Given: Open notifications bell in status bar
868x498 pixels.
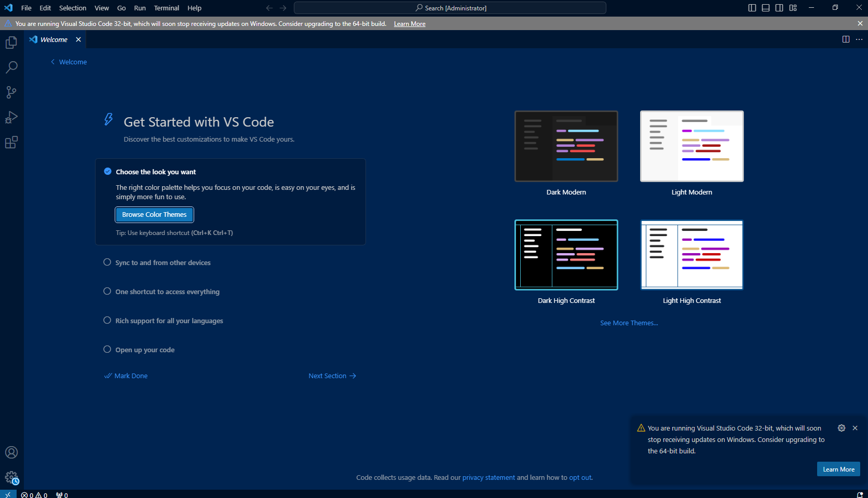Looking at the screenshot, I should (860, 495).
